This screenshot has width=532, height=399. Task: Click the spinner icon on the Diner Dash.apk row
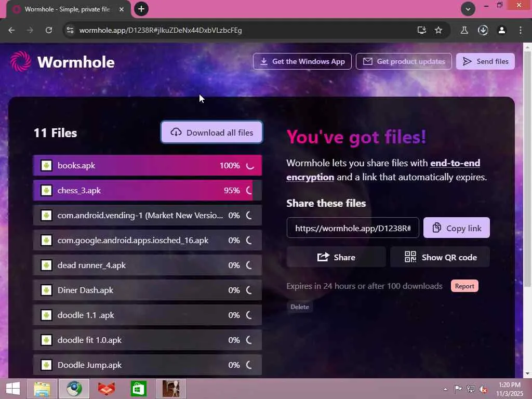coord(249,290)
